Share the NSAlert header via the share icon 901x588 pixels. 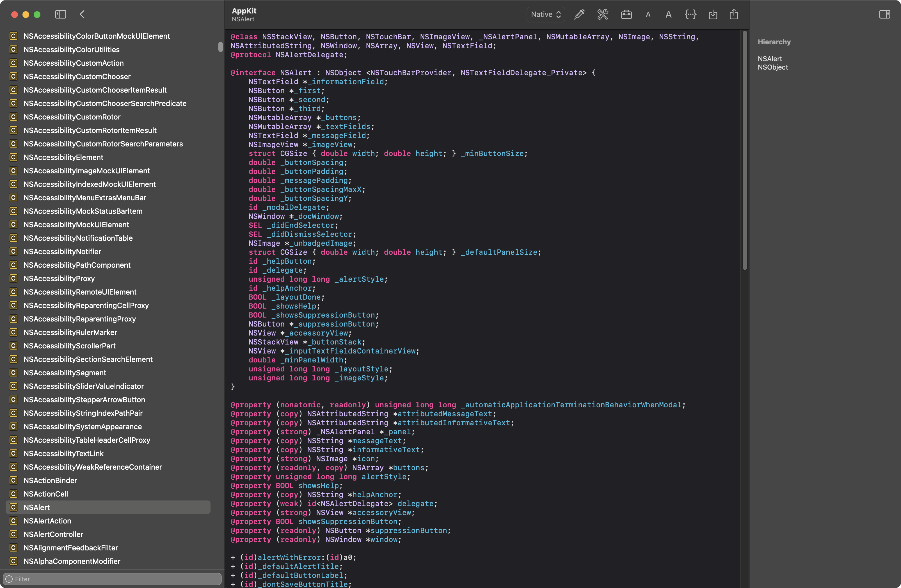pos(734,14)
